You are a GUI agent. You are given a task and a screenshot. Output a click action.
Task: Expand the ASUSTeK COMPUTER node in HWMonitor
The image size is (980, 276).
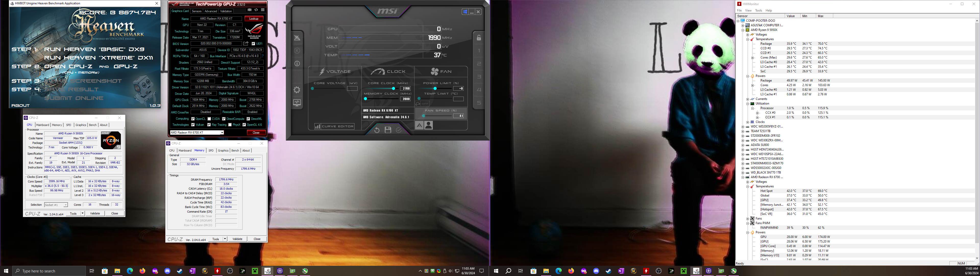tap(743, 25)
